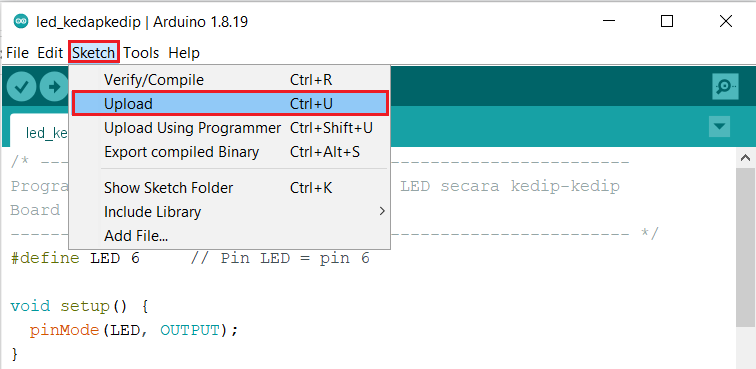The image size is (756, 369).
Task: Click the Verify checkmark toolbar icon
Action: [x=21, y=87]
